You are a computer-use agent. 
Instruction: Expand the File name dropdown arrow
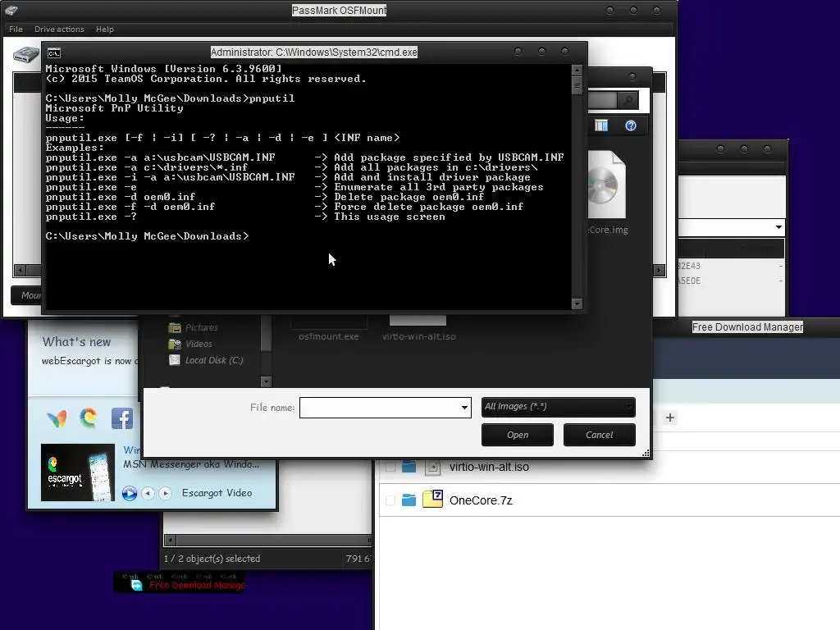tap(464, 408)
